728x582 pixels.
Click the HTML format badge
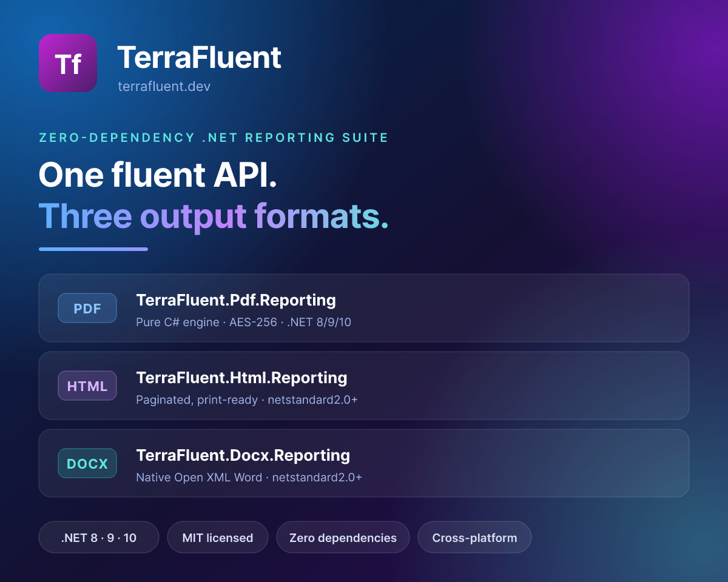(87, 386)
